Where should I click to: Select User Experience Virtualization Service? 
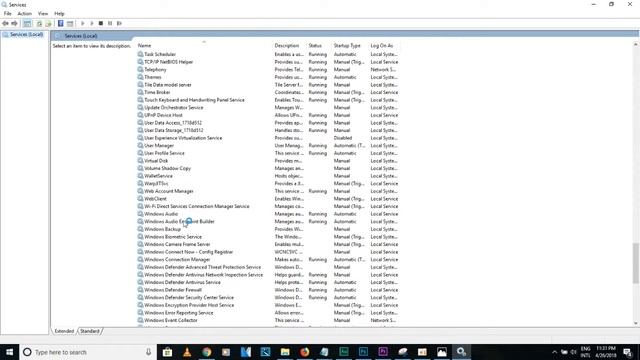click(183, 138)
